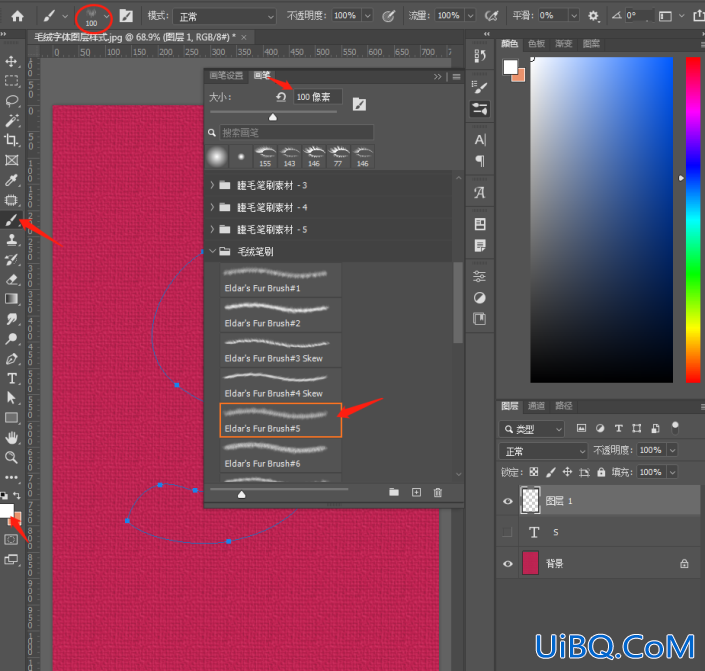Open the smoothing options gear
The height and width of the screenshot is (671, 705).
pos(593,16)
